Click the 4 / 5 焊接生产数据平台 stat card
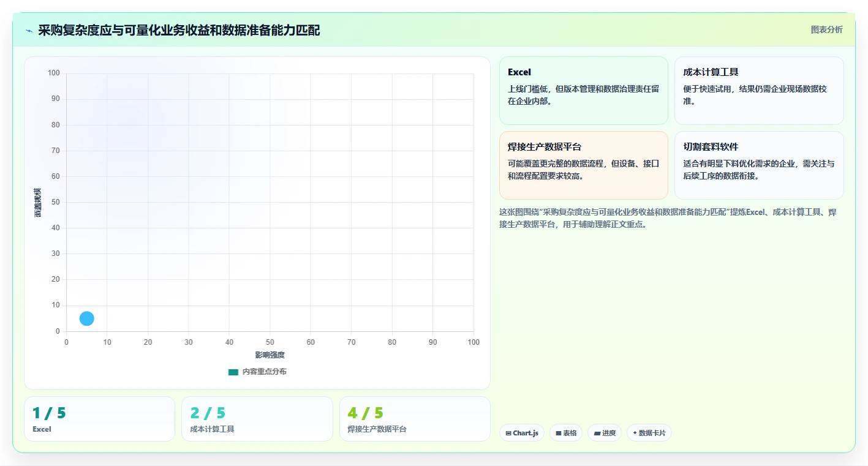This screenshot has height=466, width=868. click(415, 419)
